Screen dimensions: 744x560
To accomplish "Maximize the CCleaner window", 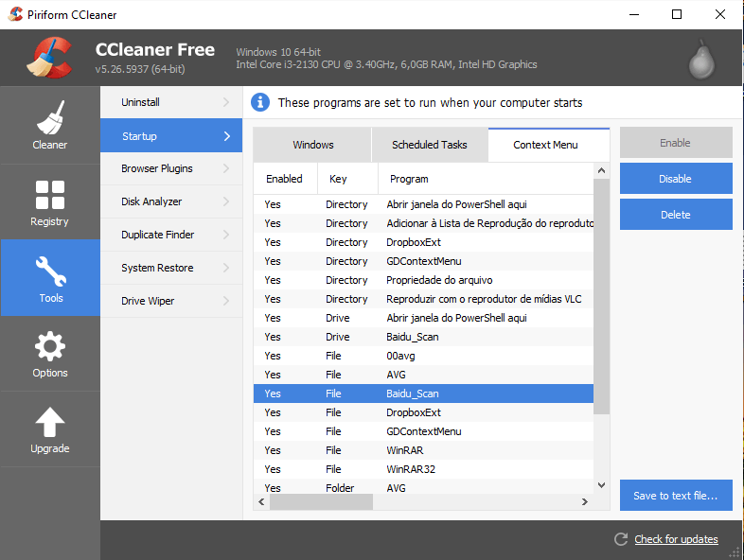I will pos(677,15).
